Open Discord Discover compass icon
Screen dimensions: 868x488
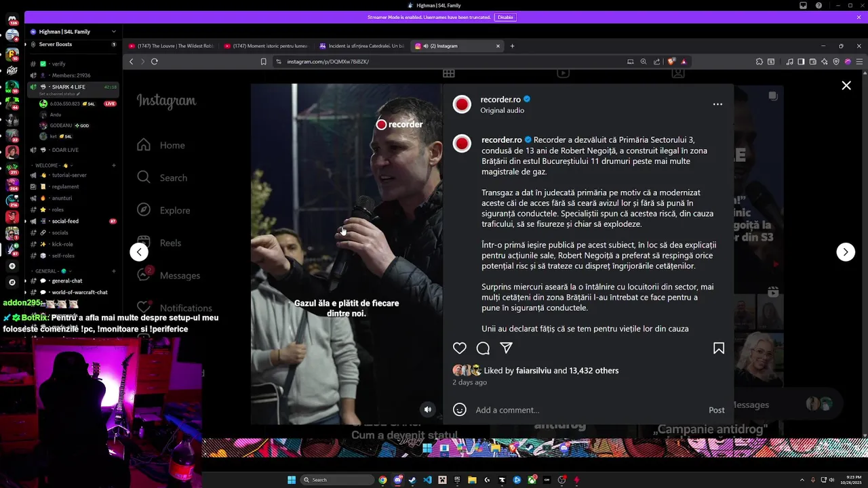coord(12,282)
